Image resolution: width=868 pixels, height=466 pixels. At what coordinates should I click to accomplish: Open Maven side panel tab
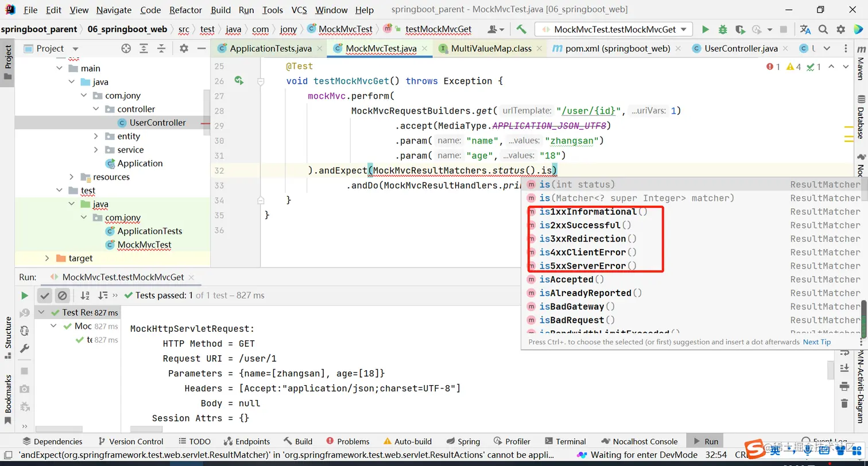pos(860,64)
